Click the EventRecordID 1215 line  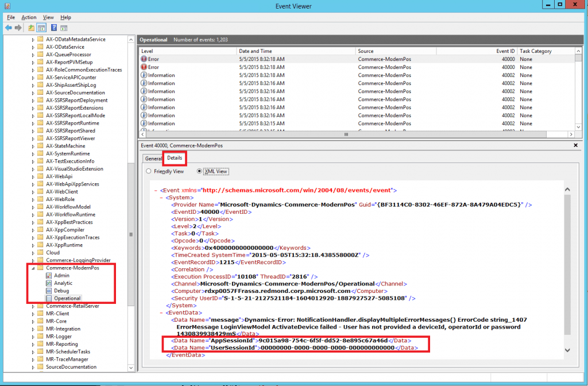pyautogui.click(x=229, y=262)
